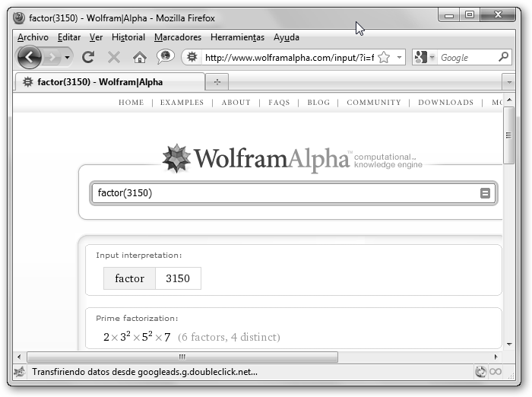Bookmark this page with the star icon
Image resolution: width=532 pixels, height=397 pixels.
(x=384, y=57)
